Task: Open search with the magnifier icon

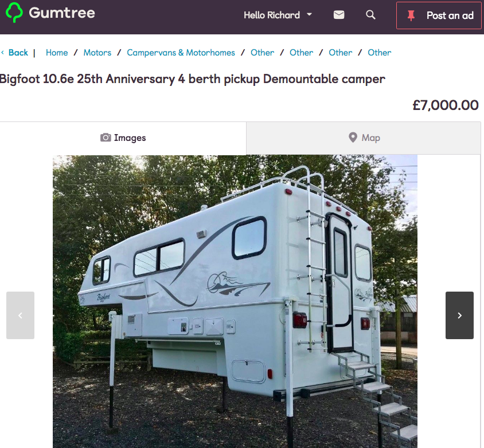Action: [x=370, y=15]
